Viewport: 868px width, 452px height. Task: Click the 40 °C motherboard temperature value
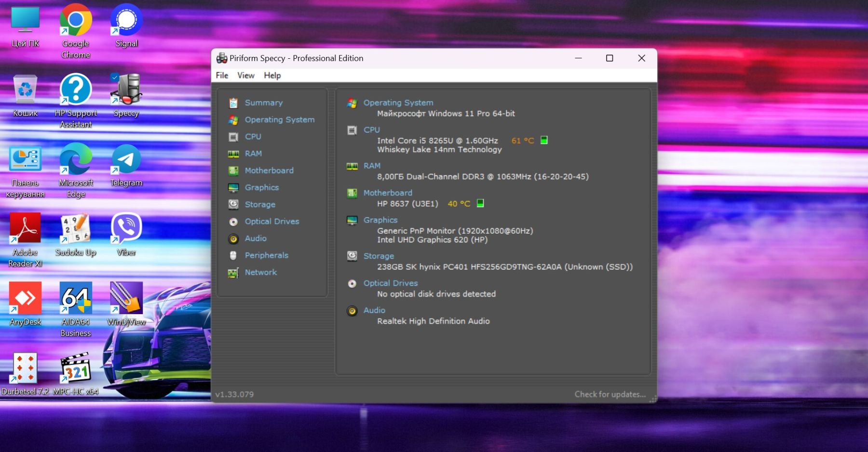pos(459,204)
